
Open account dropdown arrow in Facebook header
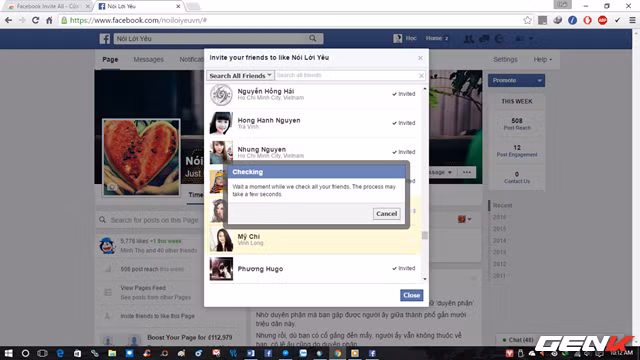coord(531,38)
